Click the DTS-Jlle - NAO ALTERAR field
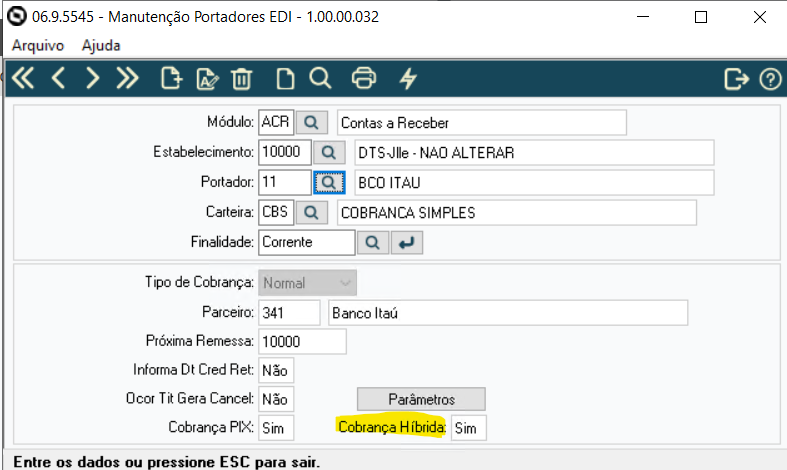The width and height of the screenshot is (787, 470). pos(534,153)
